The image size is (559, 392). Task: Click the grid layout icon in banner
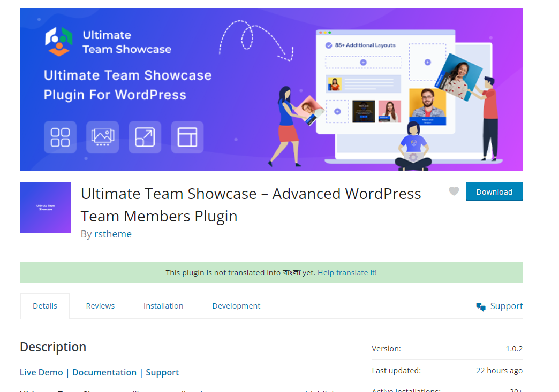point(60,137)
